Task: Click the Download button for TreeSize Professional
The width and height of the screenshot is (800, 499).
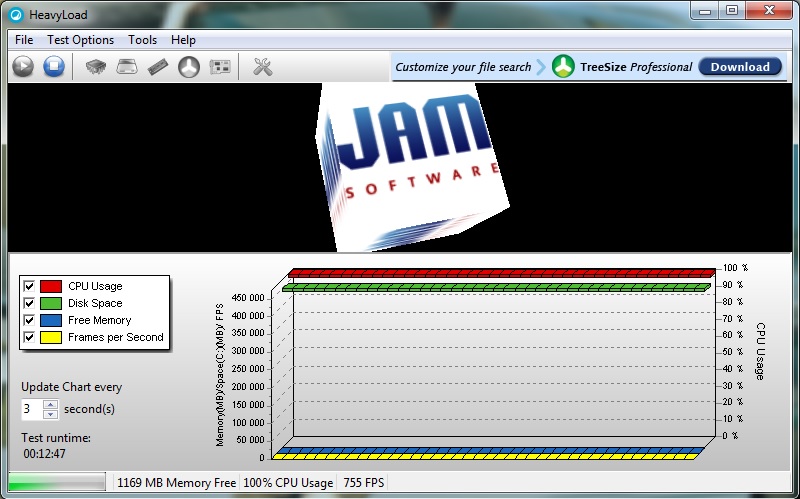Action: coord(740,67)
